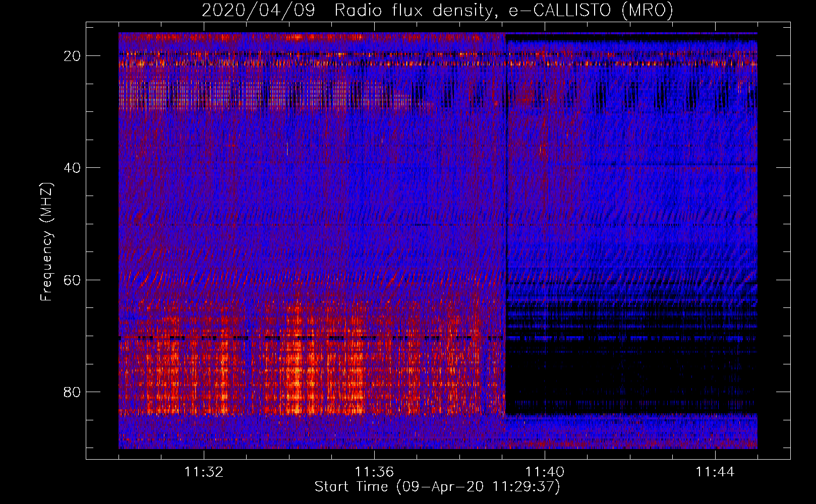Click the '11:40' time tick label
Viewport: 816px width, 504px height.
pos(545,472)
